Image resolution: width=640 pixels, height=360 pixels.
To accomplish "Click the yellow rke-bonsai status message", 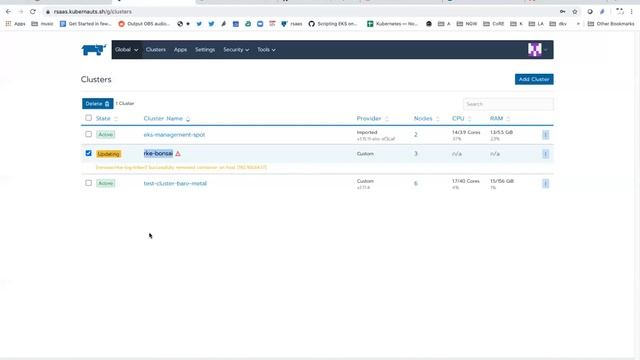I will [181, 167].
